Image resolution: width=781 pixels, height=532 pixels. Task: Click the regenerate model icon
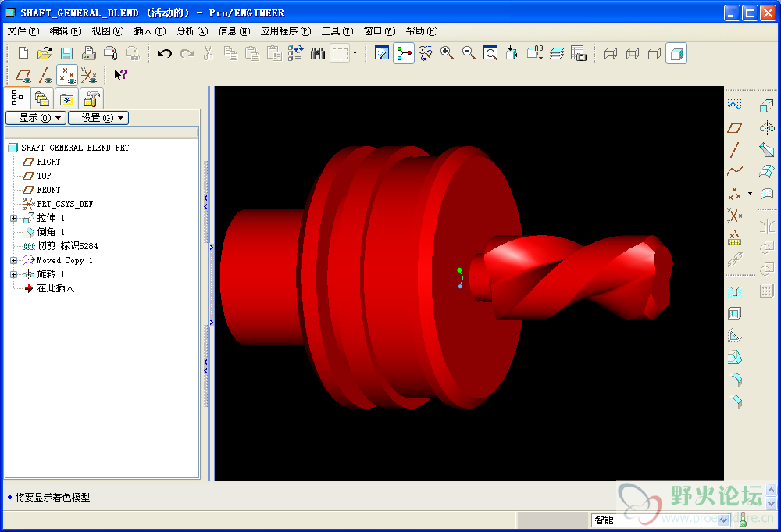(x=295, y=53)
